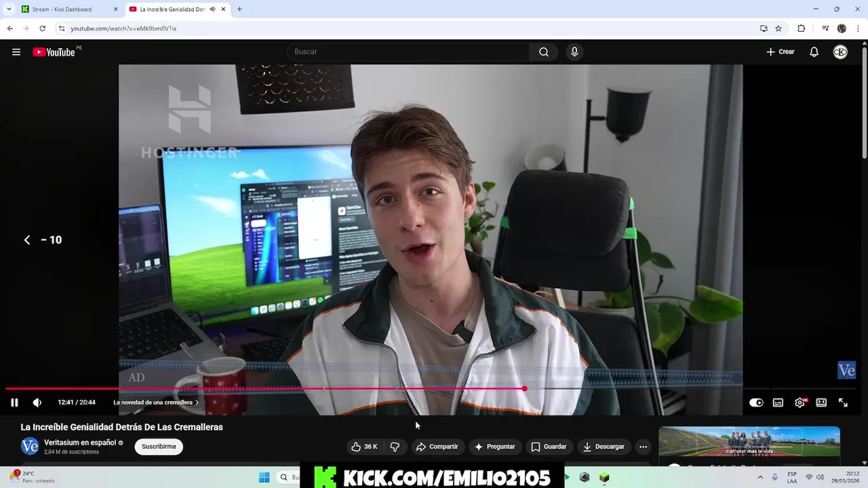The image size is (868, 488).
Task: Open YouTube notifications bell
Action: [x=814, y=52]
